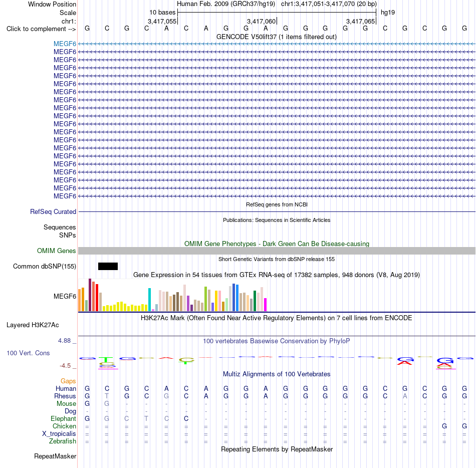Click the light-blue highlighted MEGF6 transcript label
The image size is (476, 468).
(65, 44)
